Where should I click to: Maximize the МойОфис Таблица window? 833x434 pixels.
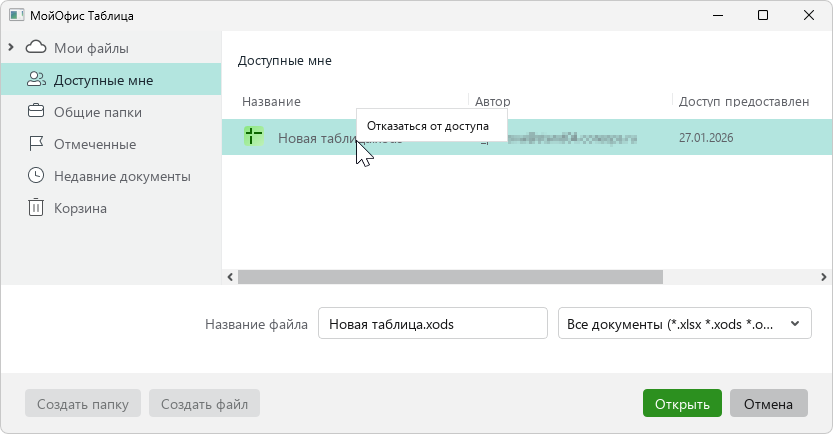763,15
